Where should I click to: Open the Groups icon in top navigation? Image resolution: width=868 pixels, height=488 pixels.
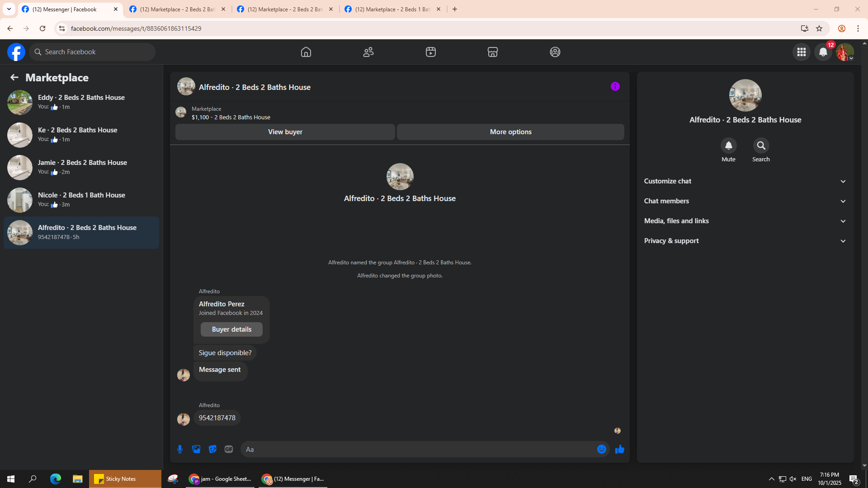click(555, 52)
